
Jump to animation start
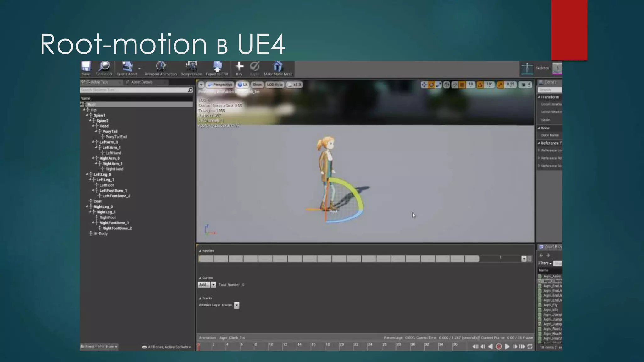coord(475,347)
